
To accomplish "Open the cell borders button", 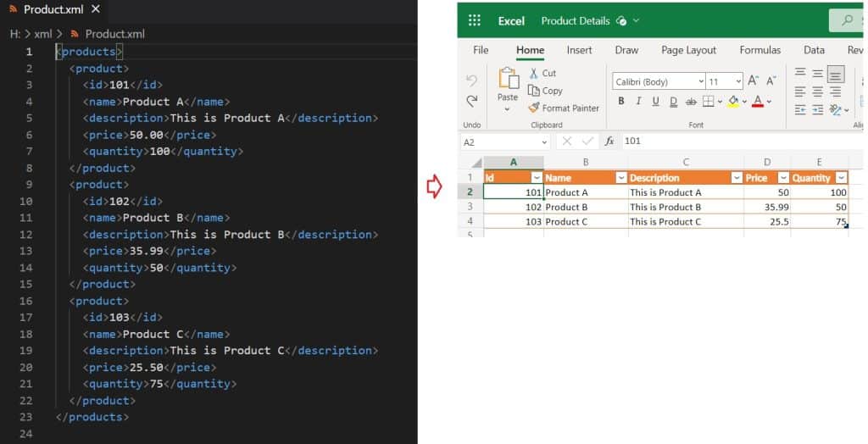I will click(708, 102).
